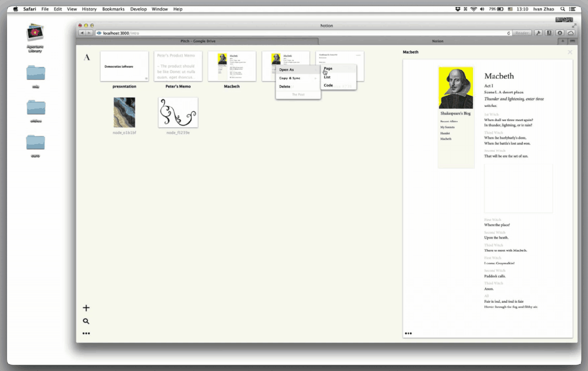Open the Develop menu in the menu bar

138,9
